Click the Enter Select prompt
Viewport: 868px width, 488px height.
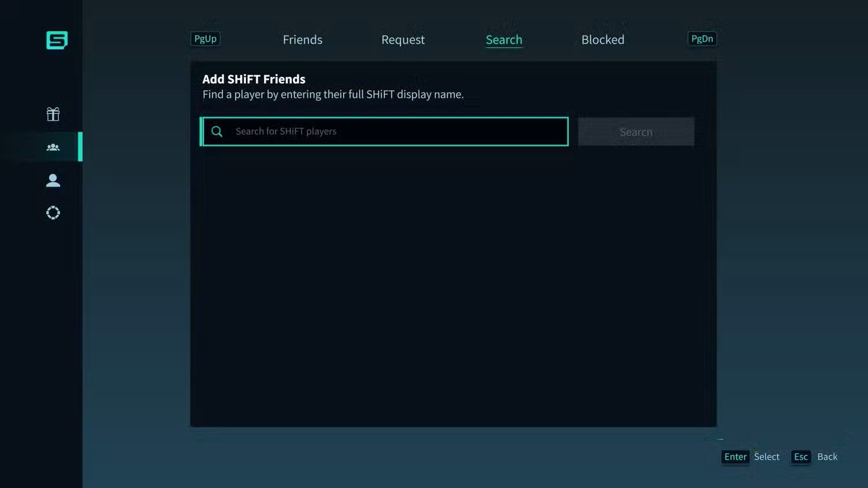click(x=751, y=457)
